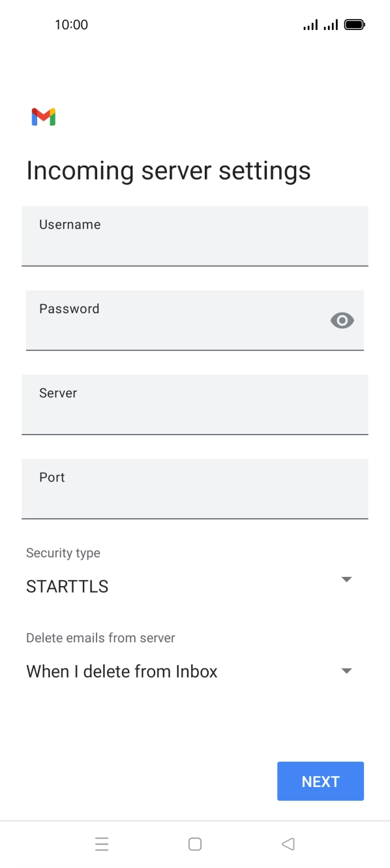The image size is (390, 868).
Task: Click the Gmail logo icon
Action: 43,116
